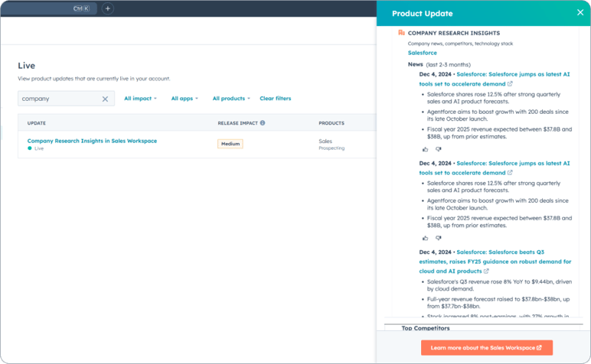
Task: Open the All impact filter dropdown
Action: [x=140, y=98]
